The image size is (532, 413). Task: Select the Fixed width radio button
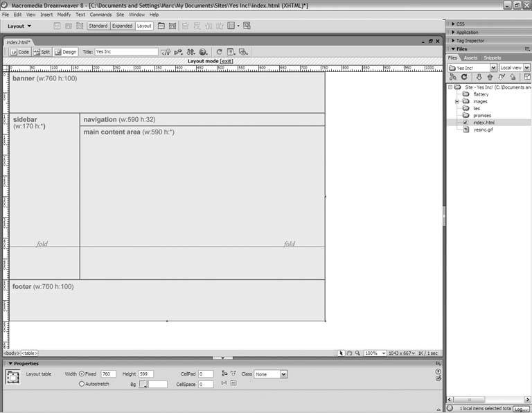point(82,374)
